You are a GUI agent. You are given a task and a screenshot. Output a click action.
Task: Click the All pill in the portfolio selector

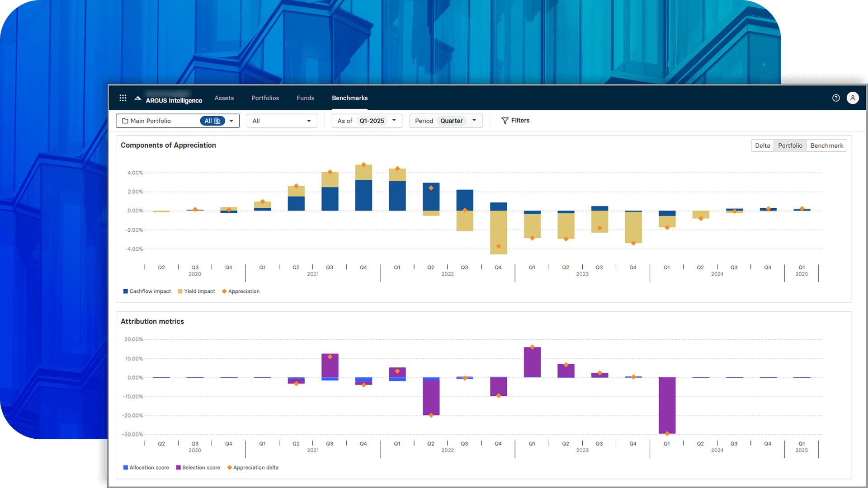click(x=212, y=121)
